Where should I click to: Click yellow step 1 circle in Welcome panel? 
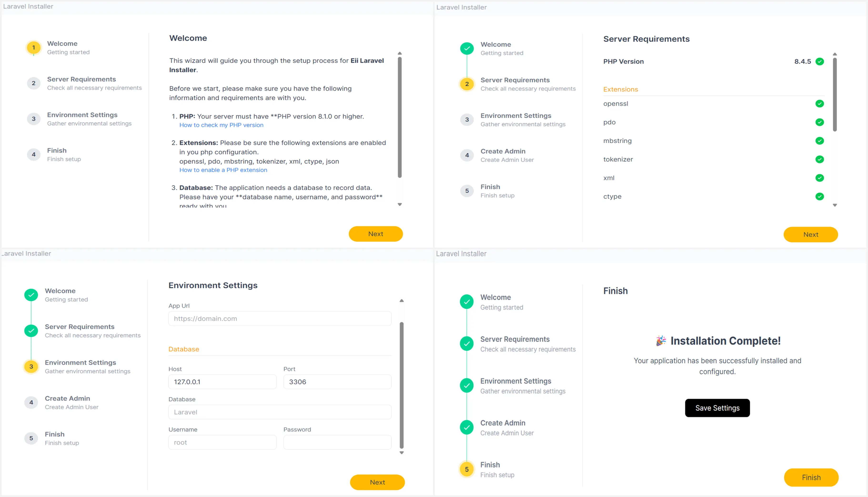tap(33, 47)
